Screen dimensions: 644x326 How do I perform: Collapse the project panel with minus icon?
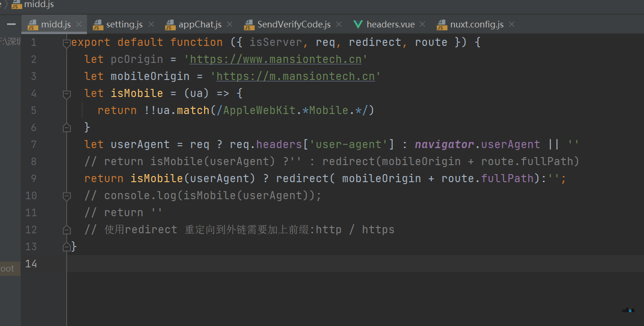[x=11, y=24]
